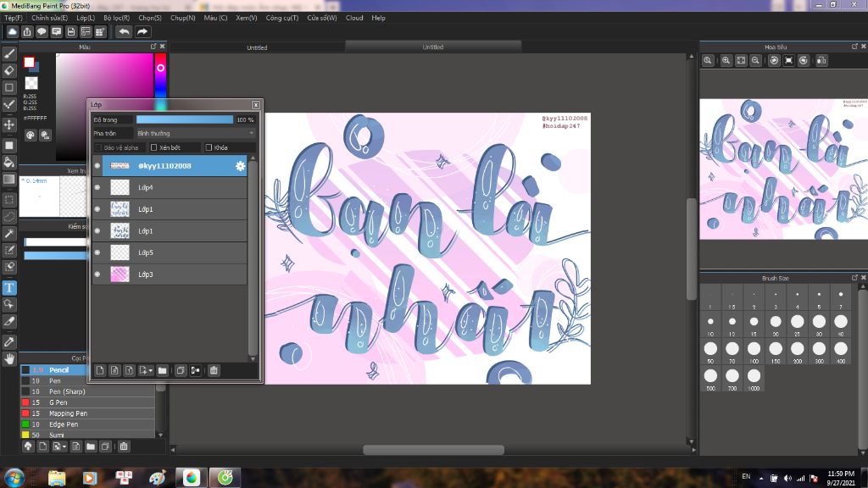Open the Chỉnh sửa(E) menu
This screenshot has height=488, width=868.
tap(49, 18)
